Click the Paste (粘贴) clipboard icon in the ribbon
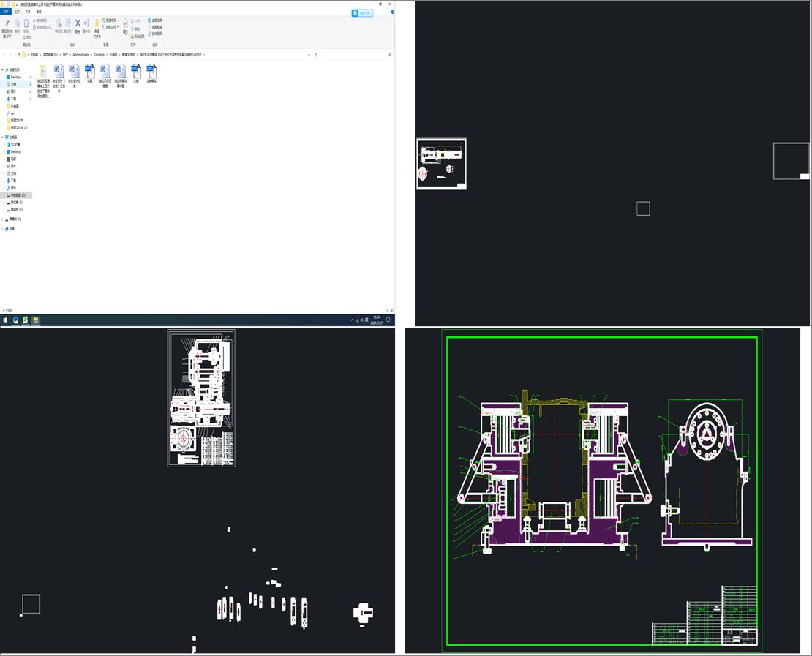 pos(26,26)
